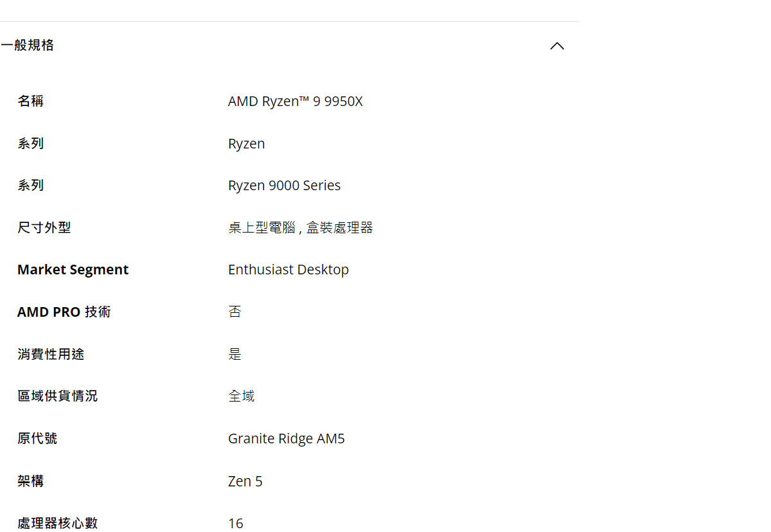Image resolution: width=771 pixels, height=532 pixels.
Task: Click the 原代號 label
Action: click(x=37, y=438)
